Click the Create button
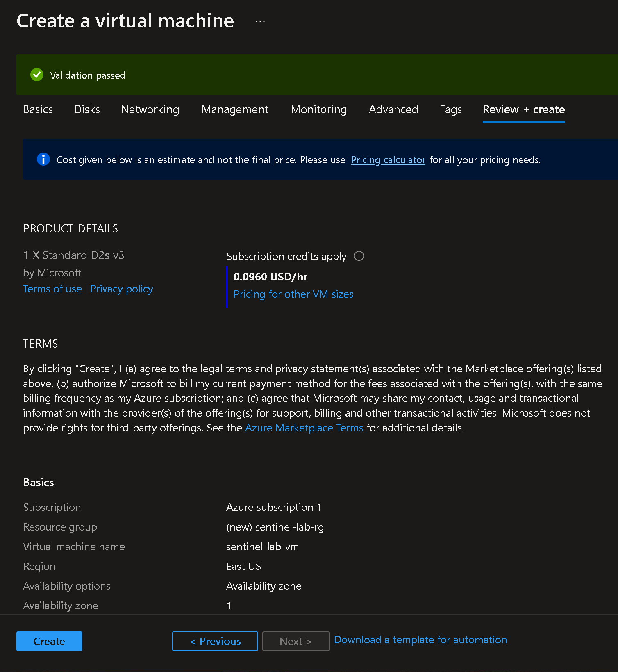This screenshot has width=618, height=672. [49, 641]
